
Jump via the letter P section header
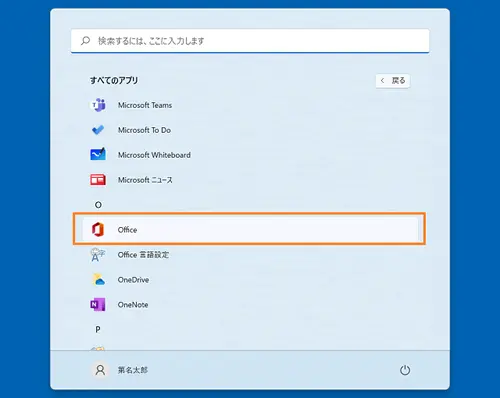(98, 329)
